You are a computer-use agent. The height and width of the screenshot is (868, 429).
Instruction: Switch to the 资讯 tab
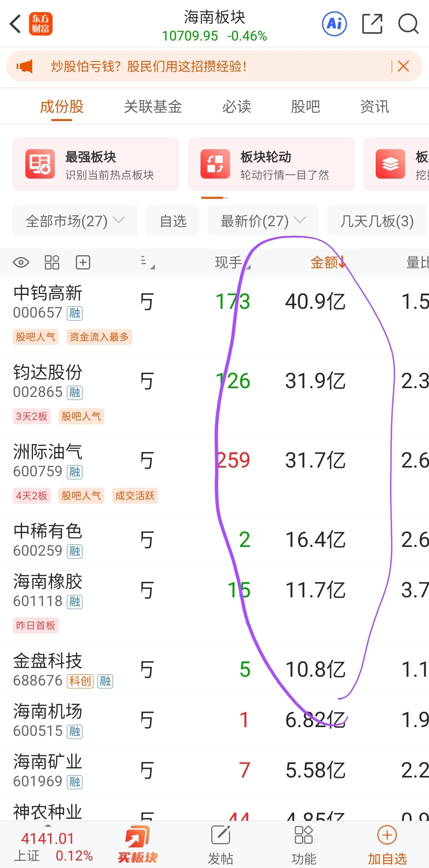click(375, 106)
